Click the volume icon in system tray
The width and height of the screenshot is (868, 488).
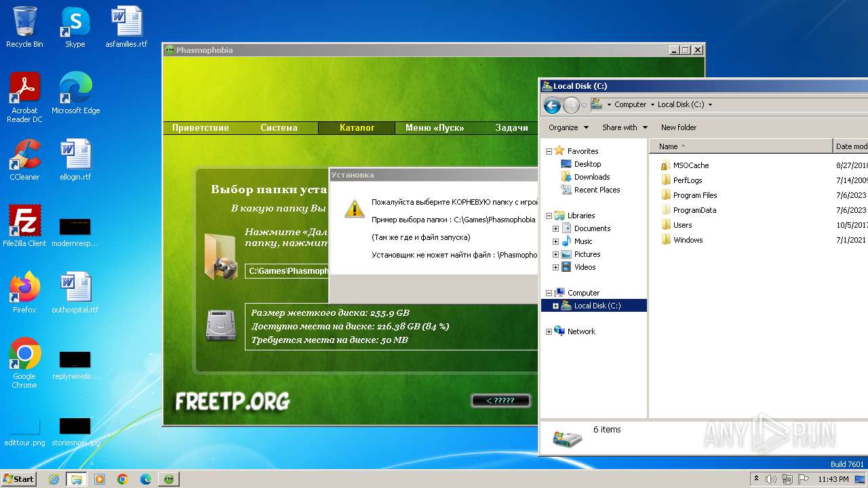pyautogui.click(x=770, y=479)
